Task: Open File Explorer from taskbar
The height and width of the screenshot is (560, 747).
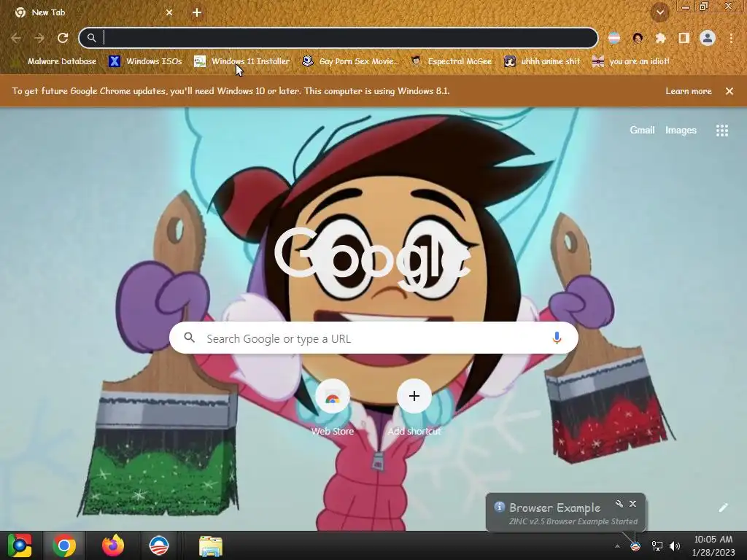Action: click(210, 545)
